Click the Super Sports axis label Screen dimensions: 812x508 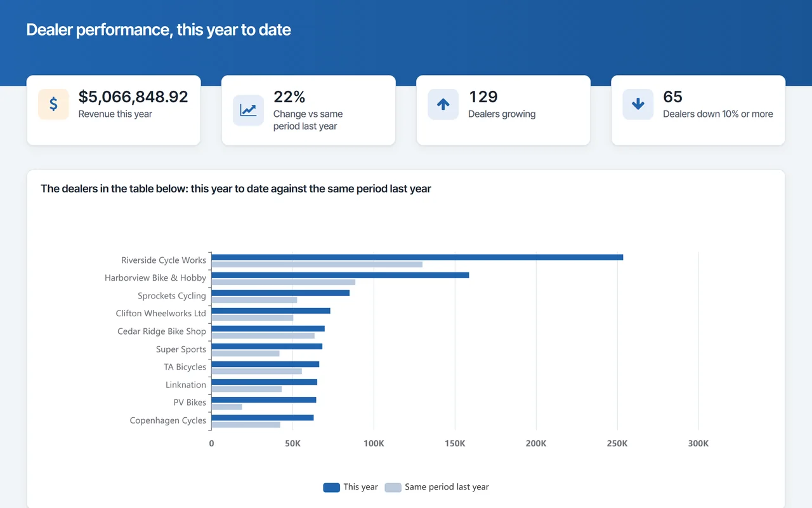point(181,349)
